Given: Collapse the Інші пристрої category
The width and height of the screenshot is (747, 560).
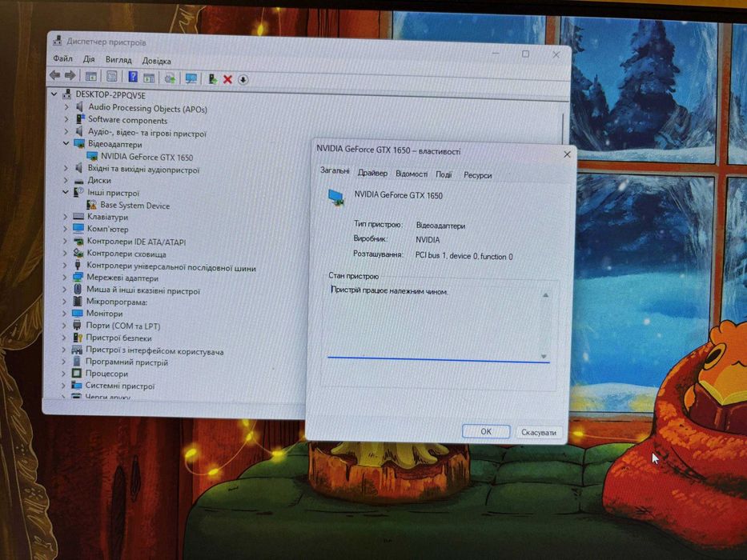Looking at the screenshot, I should (66, 192).
